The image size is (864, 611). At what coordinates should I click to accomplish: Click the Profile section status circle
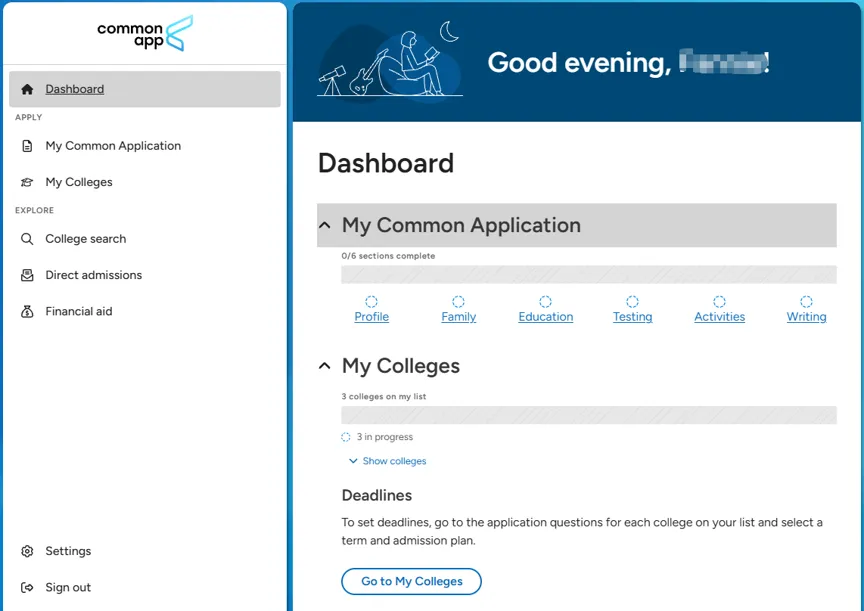(371, 301)
